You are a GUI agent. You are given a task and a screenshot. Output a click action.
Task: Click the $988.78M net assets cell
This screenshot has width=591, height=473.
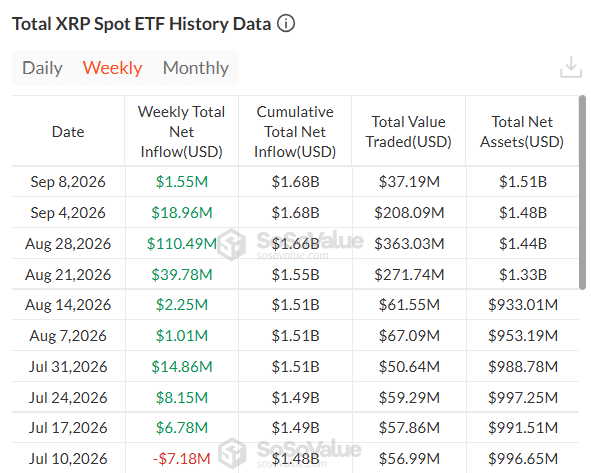pos(523,366)
